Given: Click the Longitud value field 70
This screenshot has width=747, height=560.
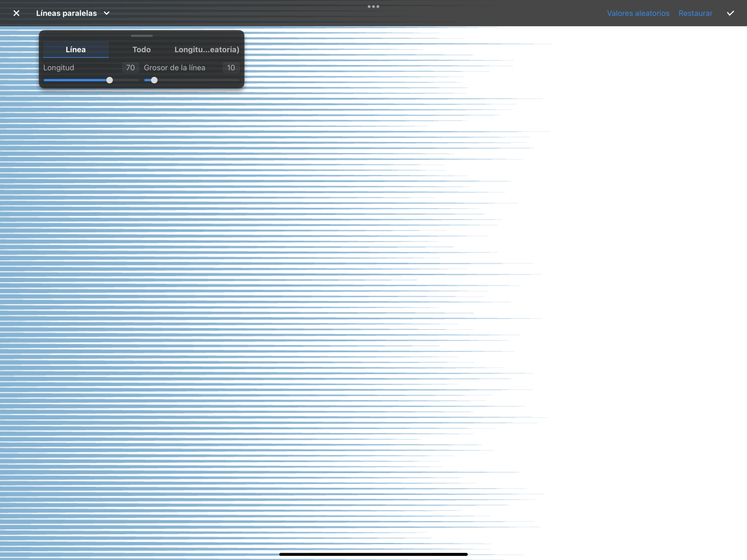Looking at the screenshot, I should (130, 67).
